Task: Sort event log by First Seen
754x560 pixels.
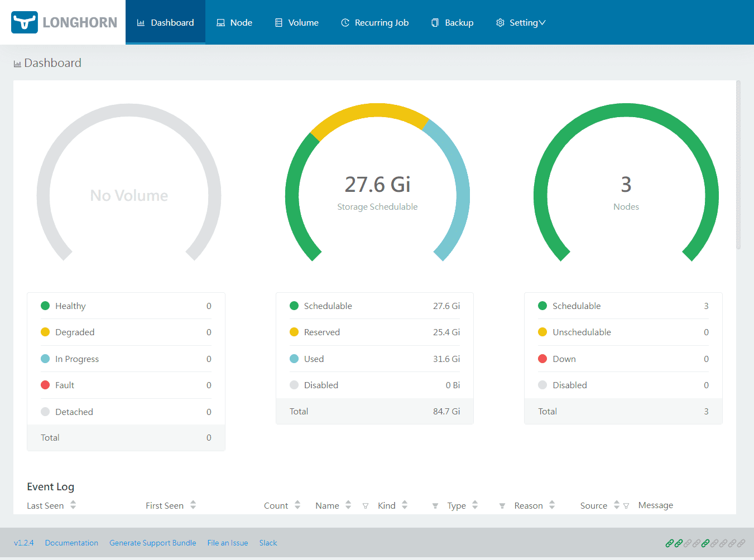Action: (x=193, y=505)
